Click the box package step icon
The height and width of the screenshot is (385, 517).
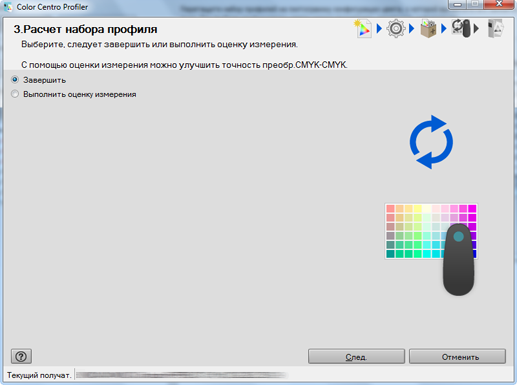428,29
